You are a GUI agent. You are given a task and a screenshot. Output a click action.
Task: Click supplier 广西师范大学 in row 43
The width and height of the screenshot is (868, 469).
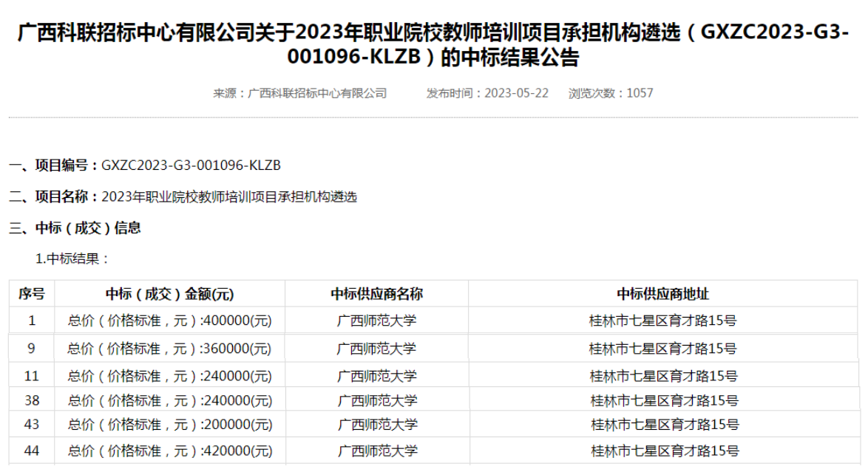(378, 424)
